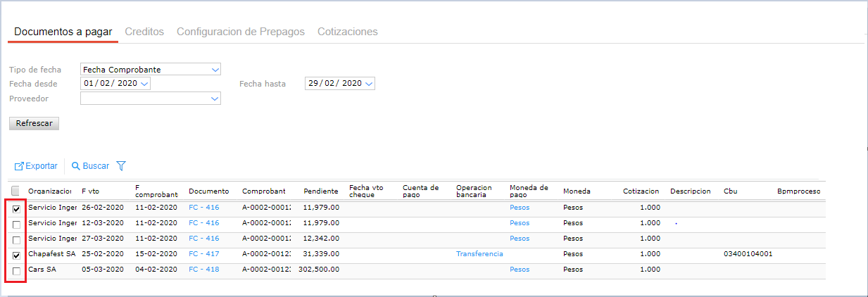Screen dimensions: 868x297
Task: Check the Cars SA row checkbox
Action: (x=16, y=270)
